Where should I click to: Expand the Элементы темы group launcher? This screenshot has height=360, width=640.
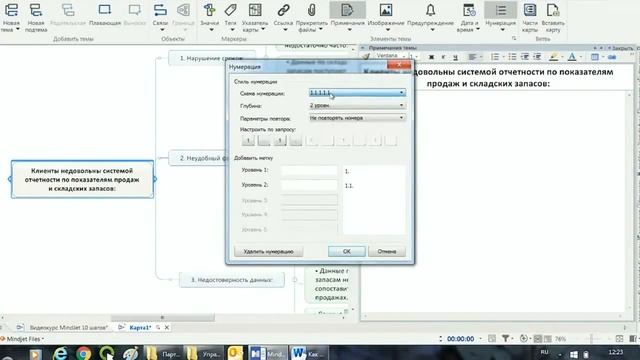(514, 38)
